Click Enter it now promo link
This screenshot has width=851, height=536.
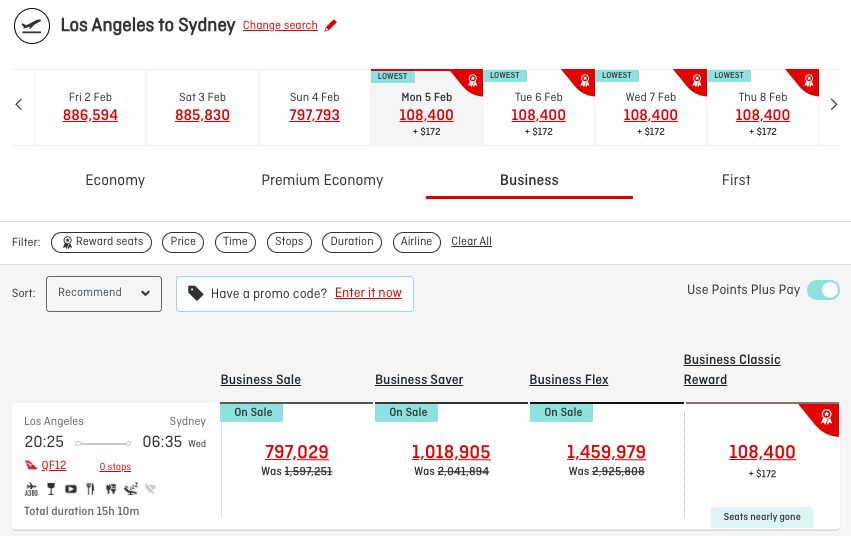tap(368, 293)
